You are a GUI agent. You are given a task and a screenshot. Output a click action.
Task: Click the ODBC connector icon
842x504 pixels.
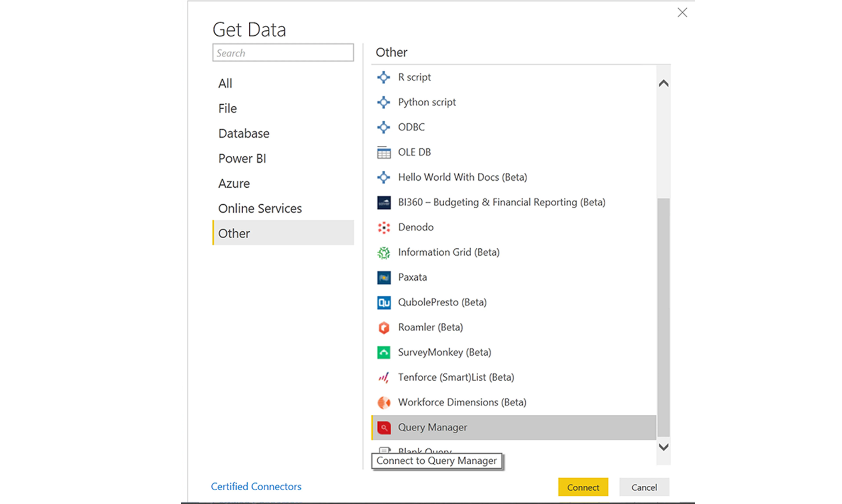pos(384,127)
